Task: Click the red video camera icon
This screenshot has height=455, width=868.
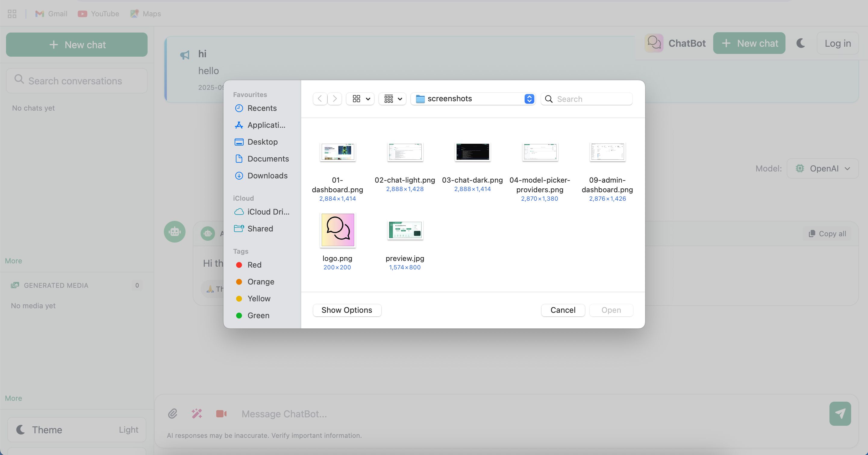Action: [x=221, y=413]
